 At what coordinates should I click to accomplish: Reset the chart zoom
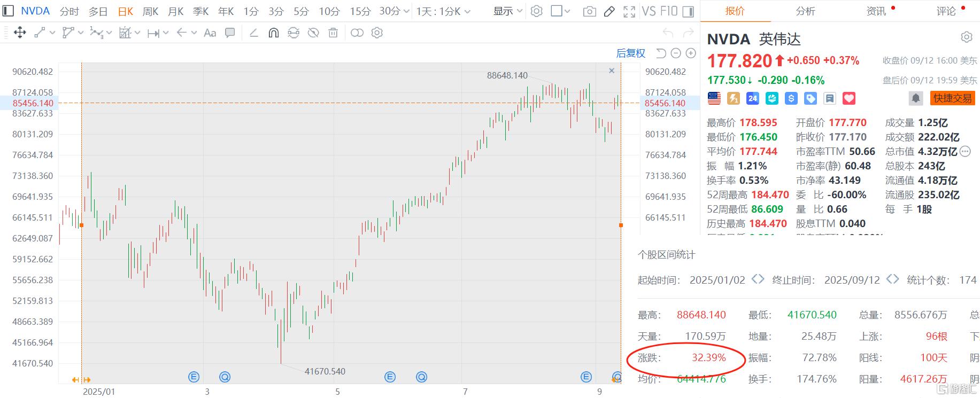[661, 53]
